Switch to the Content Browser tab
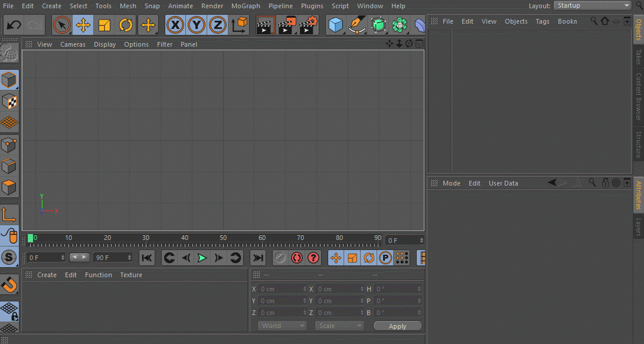Screen dimensions: 644x344 638,96
